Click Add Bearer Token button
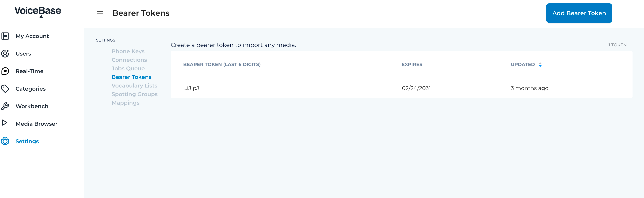 (579, 13)
